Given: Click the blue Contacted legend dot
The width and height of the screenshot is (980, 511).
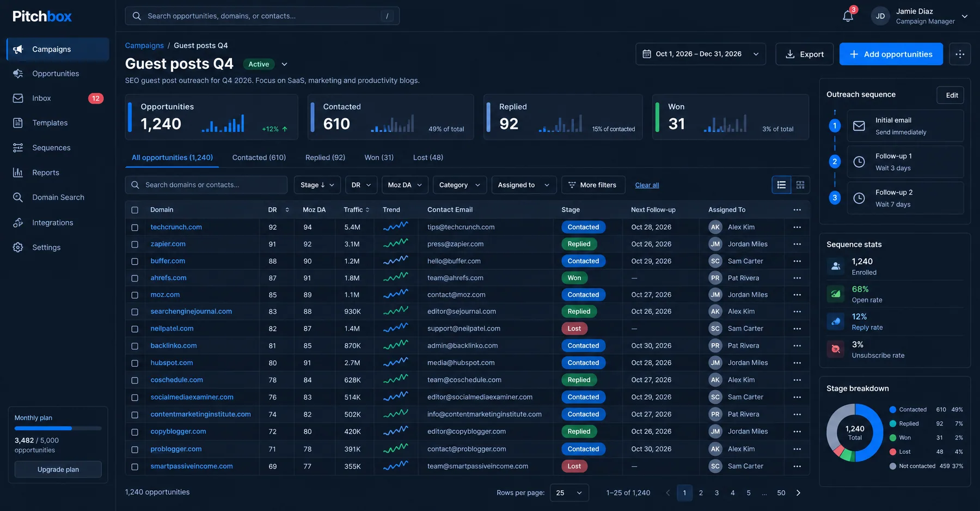Looking at the screenshot, I should [893, 410].
